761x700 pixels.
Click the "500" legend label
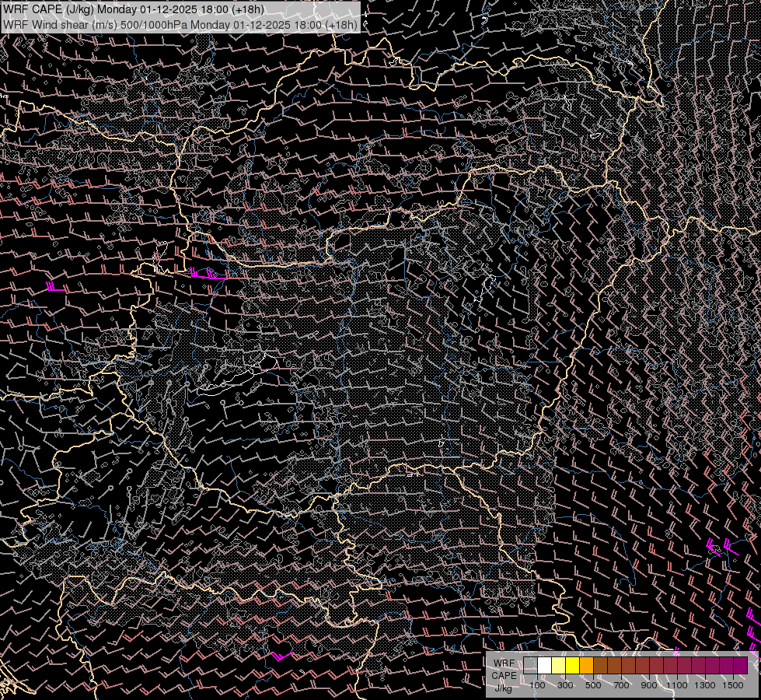[593, 685]
